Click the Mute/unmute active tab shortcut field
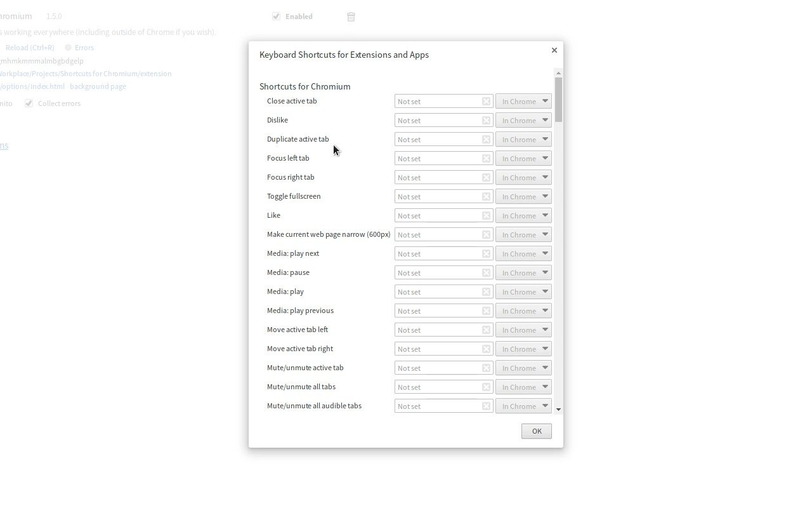812x508 pixels. [x=443, y=368]
